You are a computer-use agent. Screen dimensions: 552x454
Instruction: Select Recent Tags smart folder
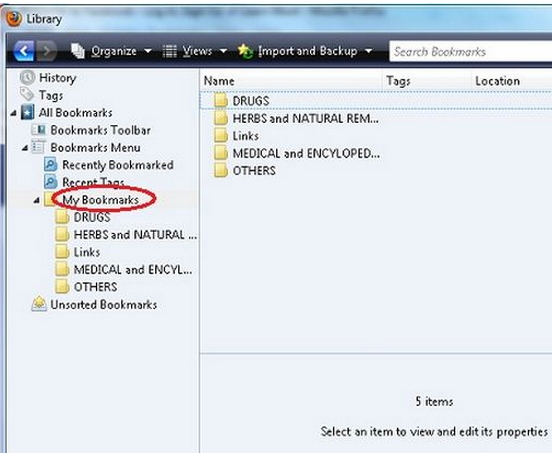[93, 182]
